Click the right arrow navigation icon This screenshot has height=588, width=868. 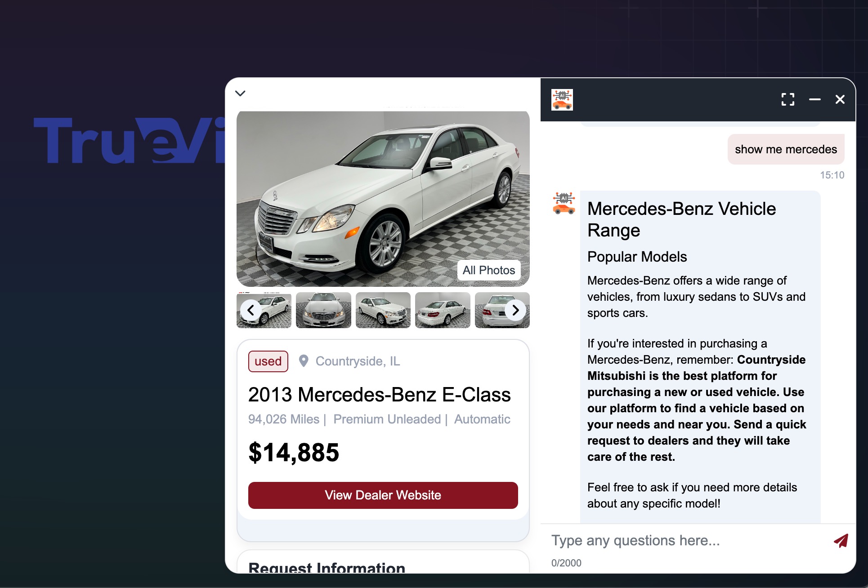516,310
